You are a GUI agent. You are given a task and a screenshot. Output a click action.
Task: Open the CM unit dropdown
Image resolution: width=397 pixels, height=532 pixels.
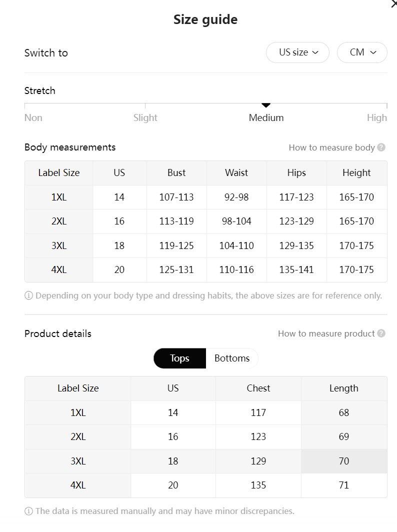pos(362,52)
